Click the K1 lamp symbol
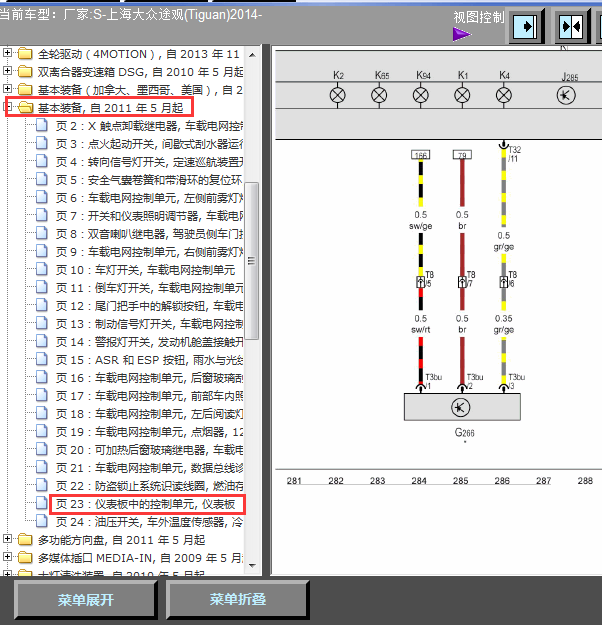The height and width of the screenshot is (625, 602). point(462,95)
